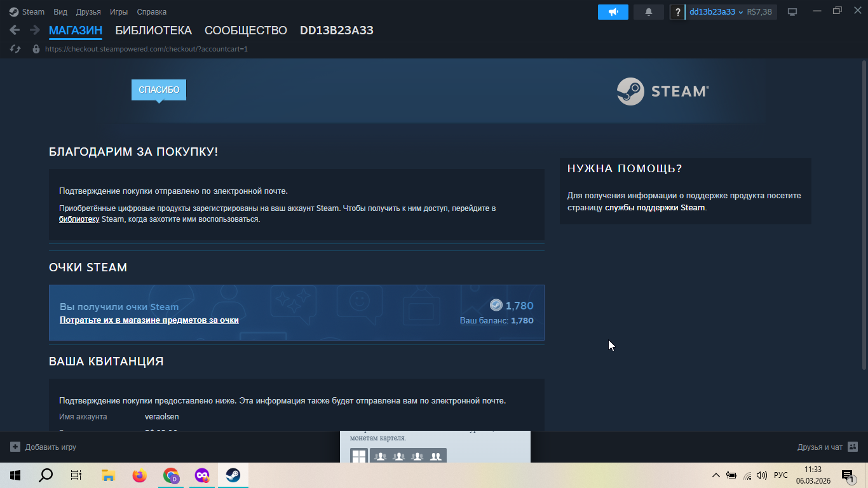
Task: Open the СООБЩЕСТВО tab
Action: tap(246, 30)
